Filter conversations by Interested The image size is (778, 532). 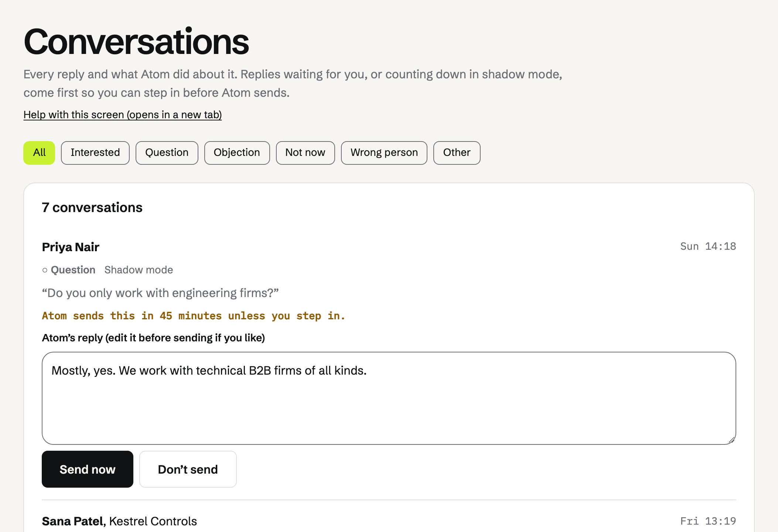(95, 153)
